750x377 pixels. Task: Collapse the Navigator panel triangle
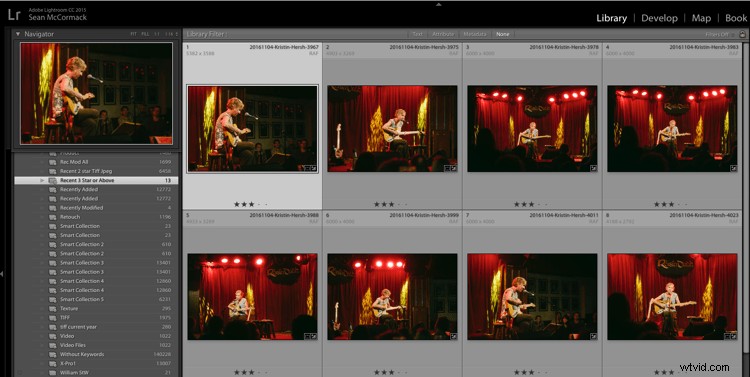pyautogui.click(x=18, y=34)
